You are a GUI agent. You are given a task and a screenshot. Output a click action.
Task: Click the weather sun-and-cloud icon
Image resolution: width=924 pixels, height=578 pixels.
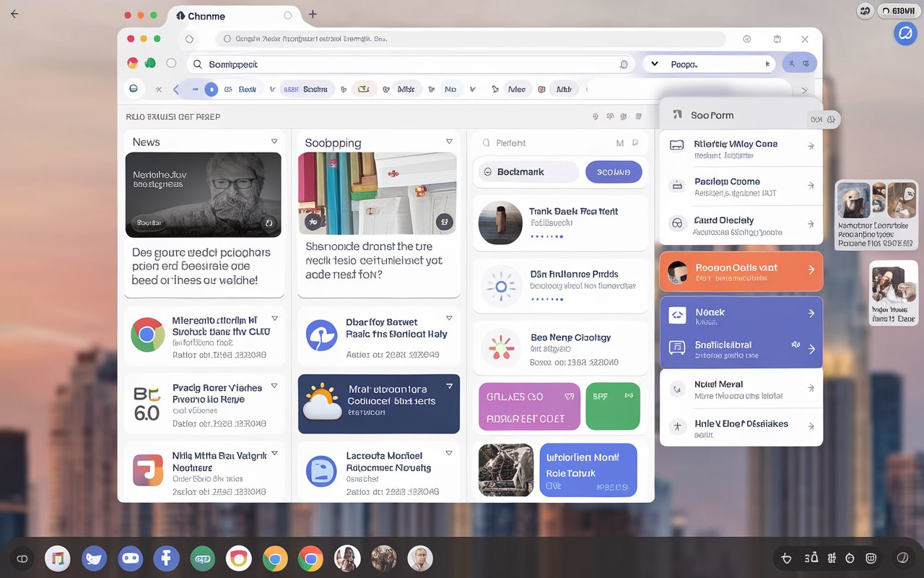[x=321, y=402]
